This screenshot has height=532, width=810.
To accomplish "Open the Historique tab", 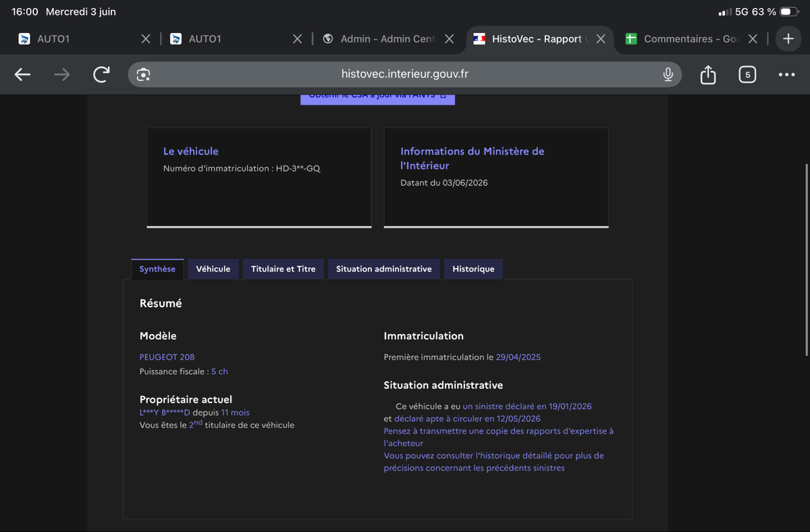I will tap(473, 269).
